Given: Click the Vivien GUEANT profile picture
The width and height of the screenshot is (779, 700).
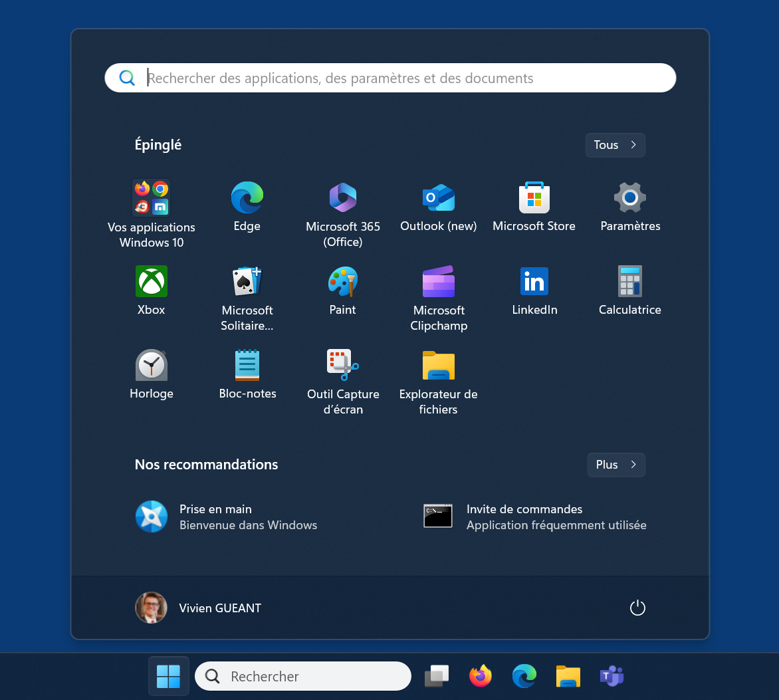Looking at the screenshot, I should point(151,608).
